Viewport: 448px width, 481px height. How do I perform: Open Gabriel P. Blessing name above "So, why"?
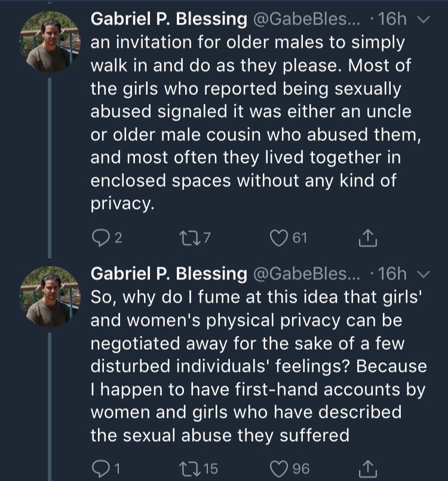tap(168, 274)
